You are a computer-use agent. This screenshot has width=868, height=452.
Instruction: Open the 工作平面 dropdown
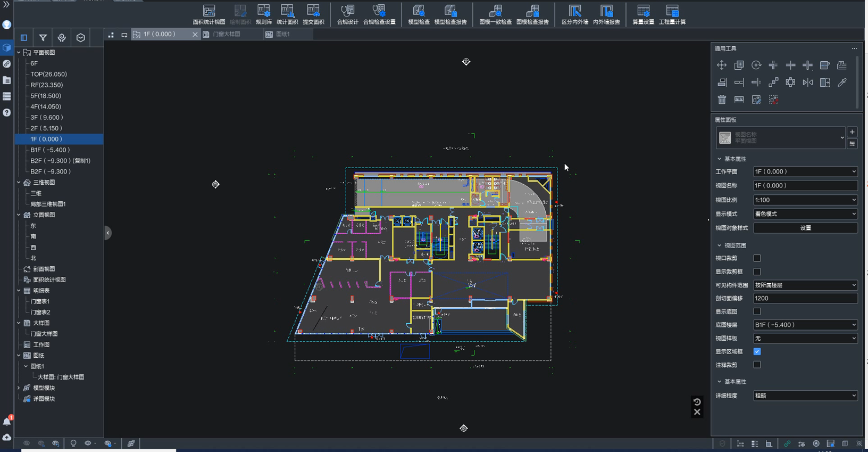[x=805, y=171]
